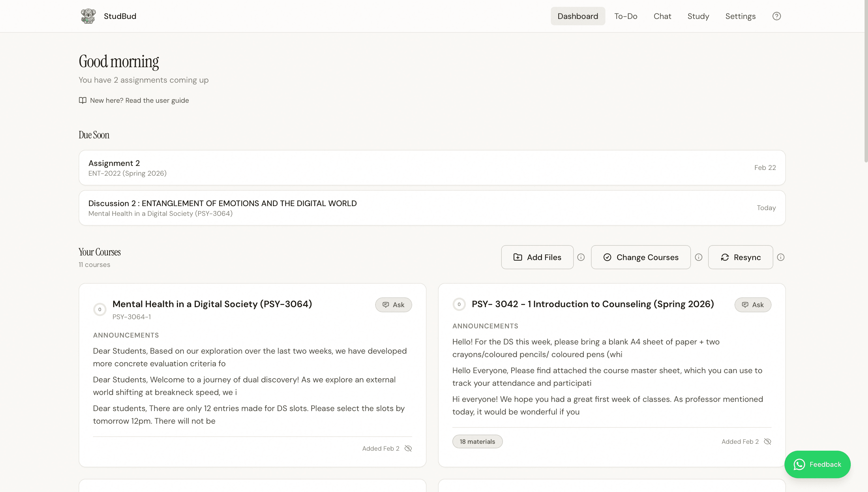The image size is (868, 492).
Task: Click 'Welcome to a journey of dual discovery' announcement
Action: pyautogui.click(x=244, y=386)
